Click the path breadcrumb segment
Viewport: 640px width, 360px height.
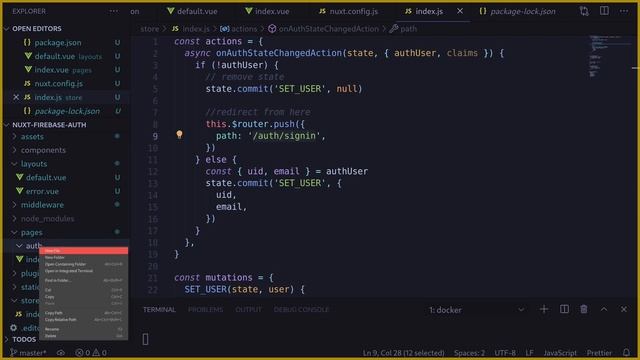click(409, 29)
